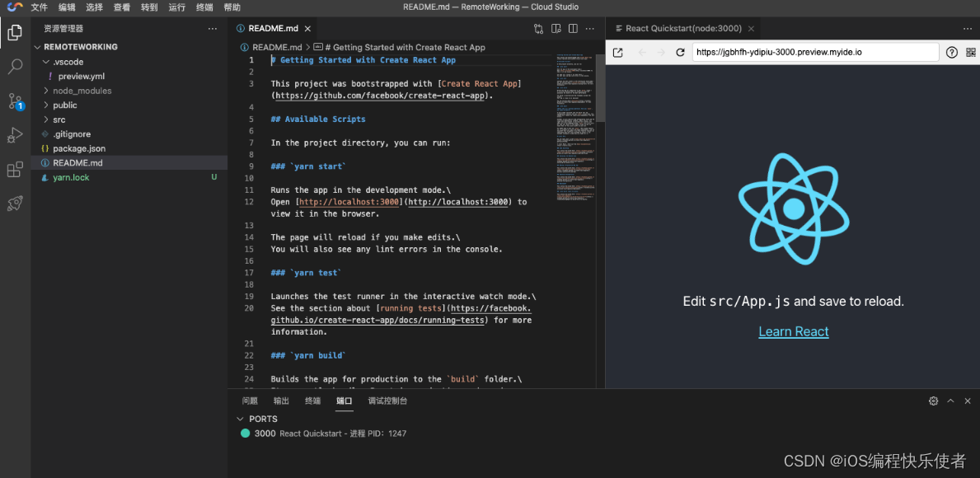Show QR code for preview URL
The image size is (980, 478).
[x=971, y=53]
